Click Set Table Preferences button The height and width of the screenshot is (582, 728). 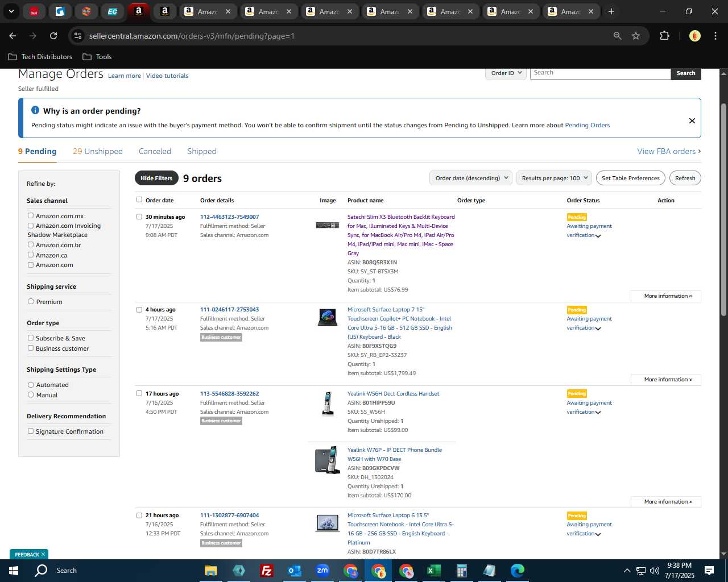point(631,178)
